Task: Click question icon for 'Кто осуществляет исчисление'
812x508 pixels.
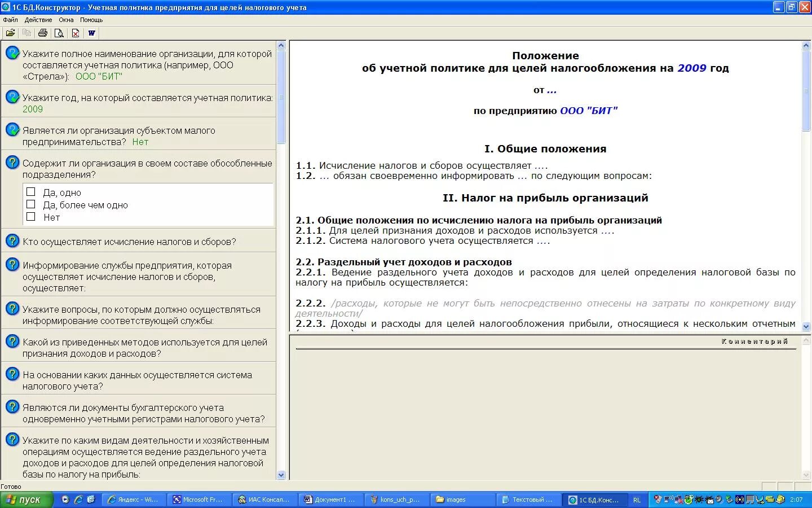Action: 12,241
